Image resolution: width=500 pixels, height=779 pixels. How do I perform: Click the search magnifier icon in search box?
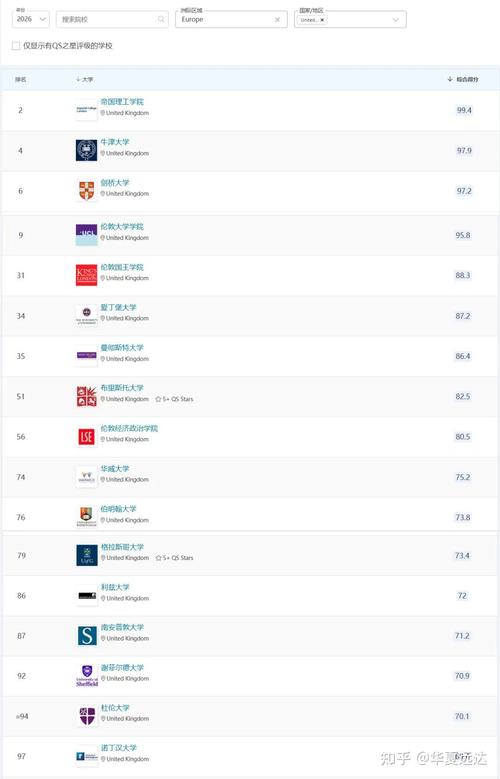pos(161,19)
